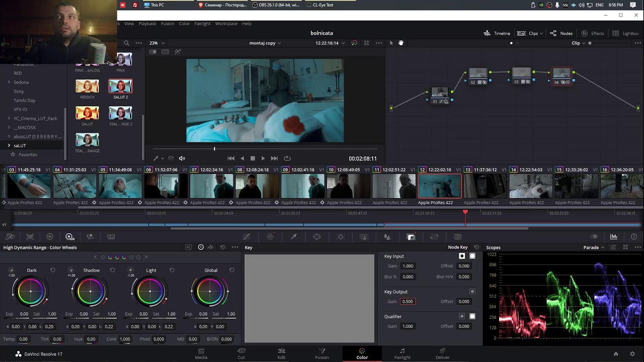Open the 3D stereoscopic palette
Viewport: 644px width, 362px height.
[458, 237]
